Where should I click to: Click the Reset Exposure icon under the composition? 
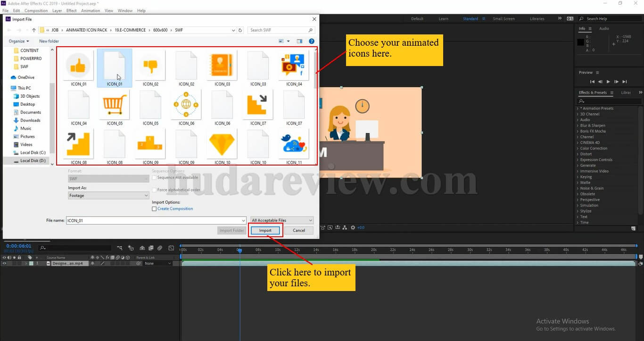(353, 227)
